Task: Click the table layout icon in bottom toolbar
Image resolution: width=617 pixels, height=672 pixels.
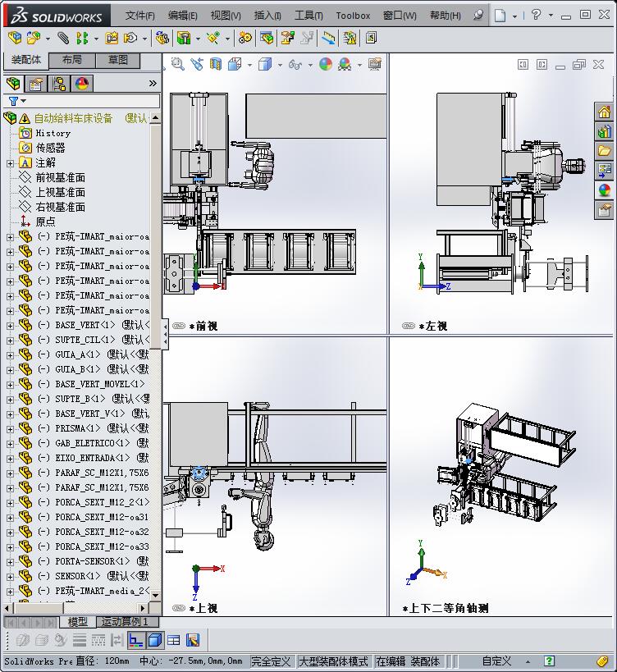Action: pos(174,641)
